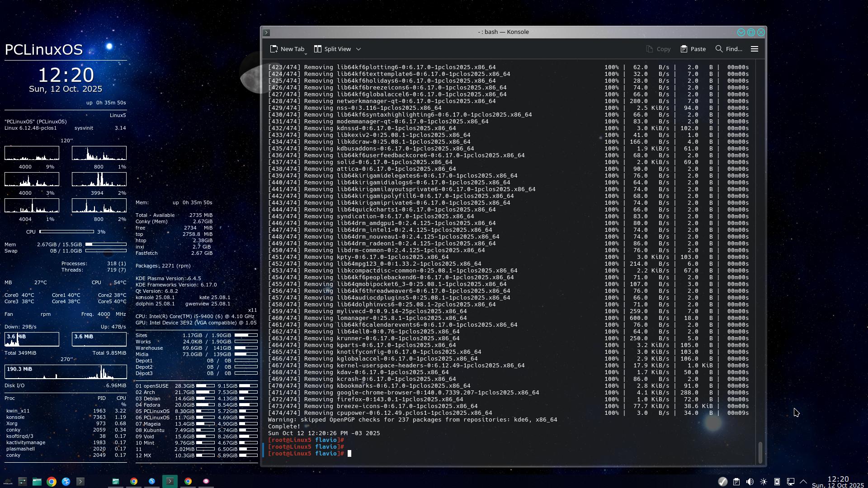The height and width of the screenshot is (488, 868).
Task: Launch the system settings panel icon
Action: click(23, 482)
